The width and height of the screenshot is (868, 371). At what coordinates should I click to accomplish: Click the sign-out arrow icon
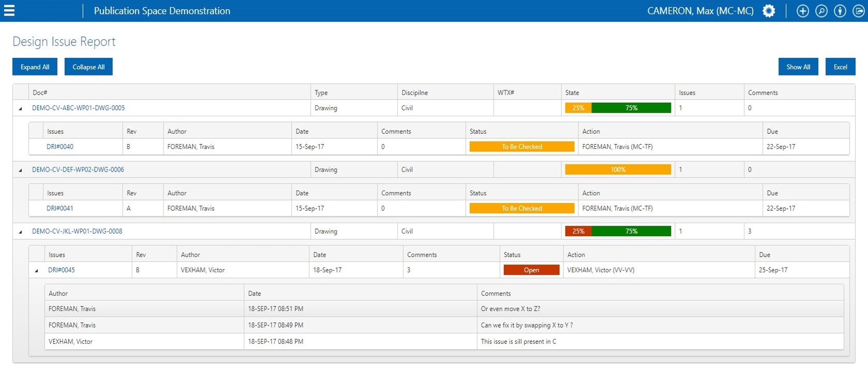859,11
